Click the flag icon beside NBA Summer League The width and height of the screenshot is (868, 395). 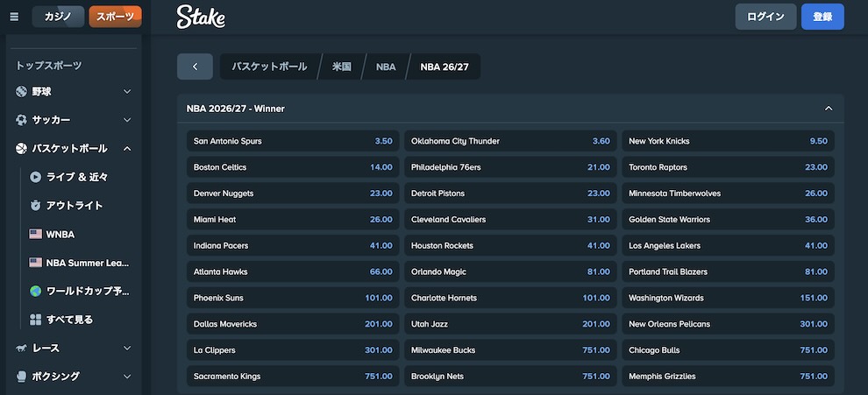coord(35,263)
